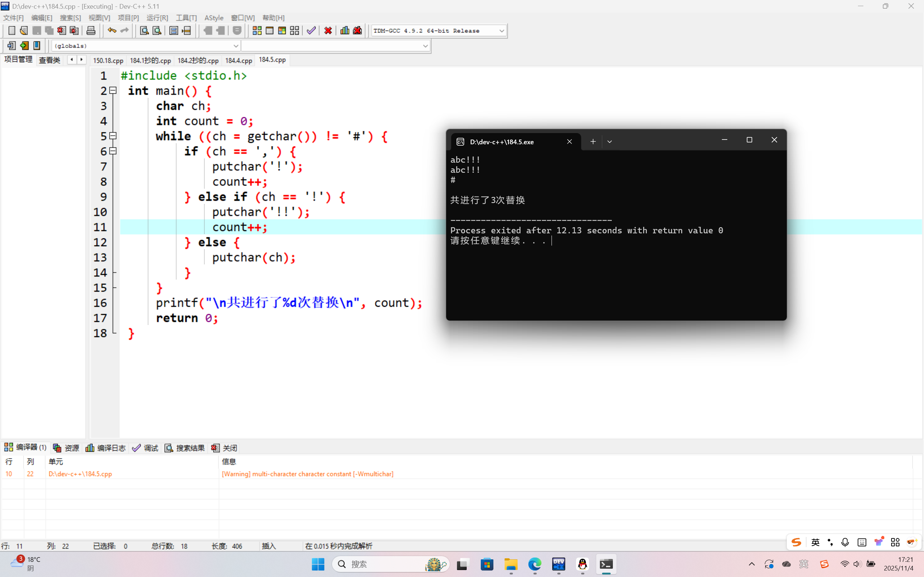Click the Compile and Run icon
Screen dimensions: 924x577
(282, 31)
